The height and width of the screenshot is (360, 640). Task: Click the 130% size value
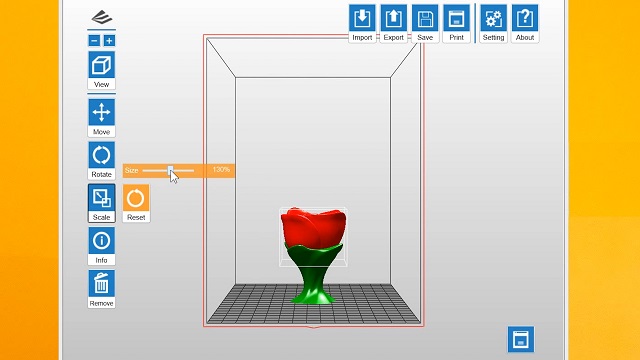[x=221, y=169]
